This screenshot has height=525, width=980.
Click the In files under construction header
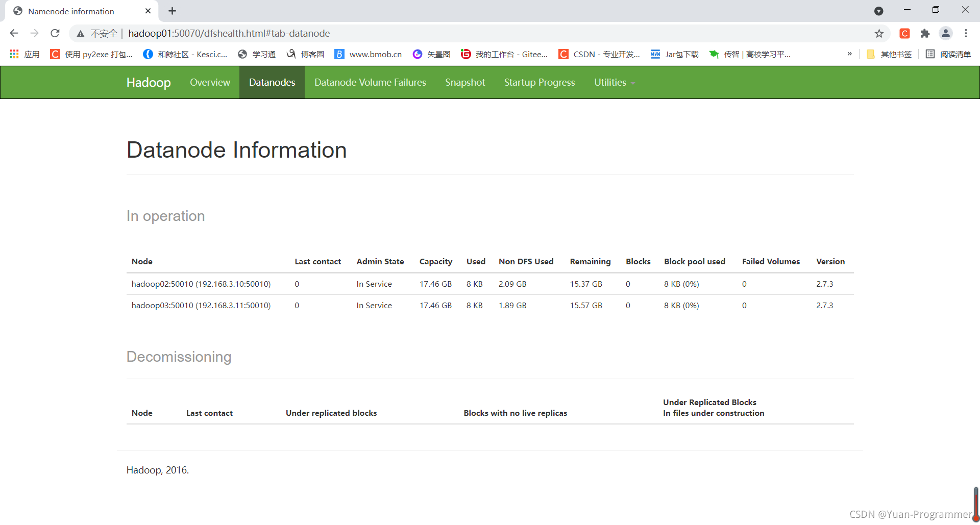point(714,413)
